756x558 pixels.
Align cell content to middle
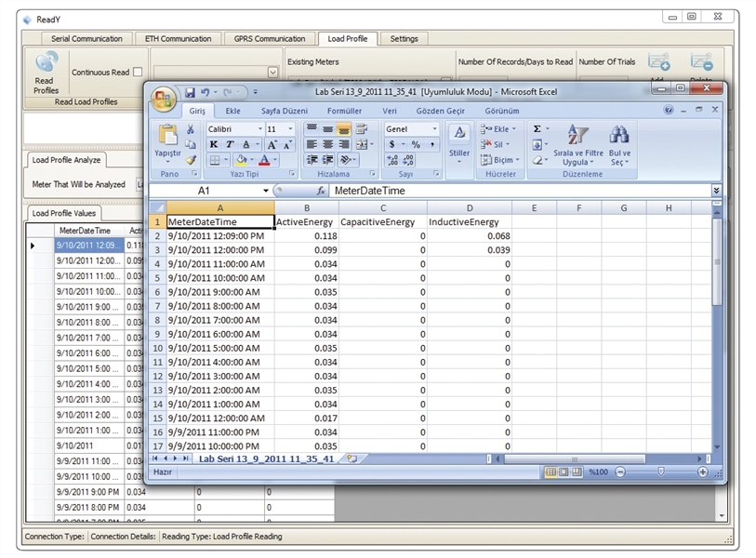click(x=328, y=128)
